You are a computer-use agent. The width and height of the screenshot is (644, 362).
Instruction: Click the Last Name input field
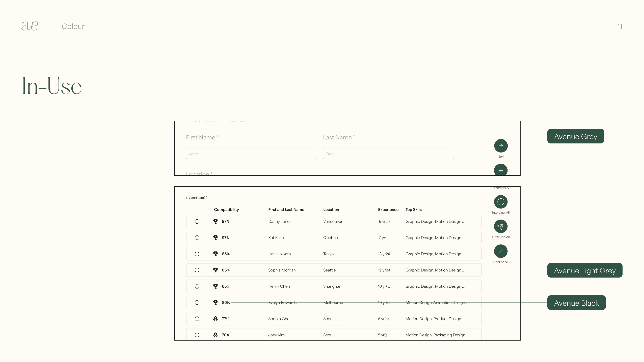click(x=388, y=153)
